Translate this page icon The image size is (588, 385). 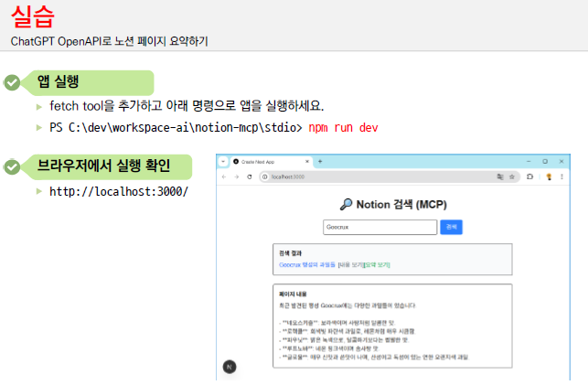pos(500,176)
